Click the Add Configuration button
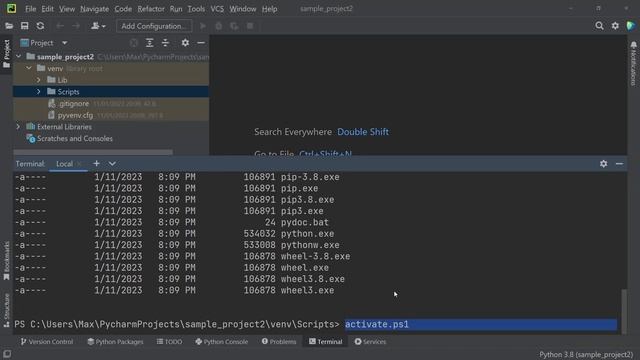This screenshot has height=360, width=640. pyautogui.click(x=154, y=26)
